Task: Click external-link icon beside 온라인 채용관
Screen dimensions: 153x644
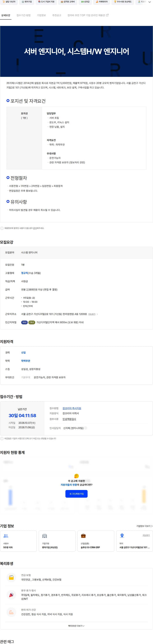Action: 107,15
